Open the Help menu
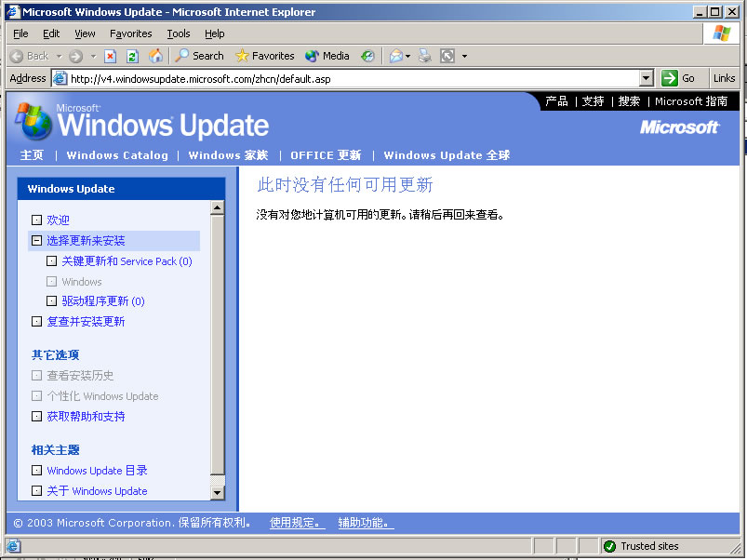The width and height of the screenshot is (747, 560). [x=214, y=33]
